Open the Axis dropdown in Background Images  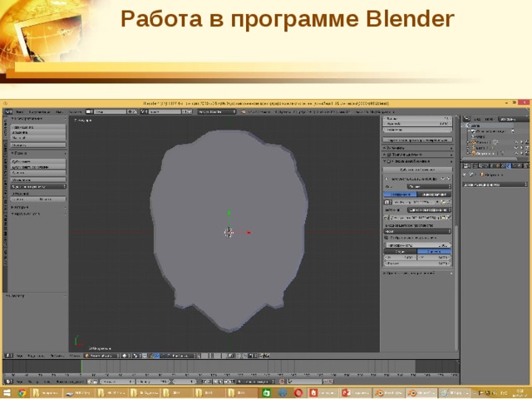(429, 186)
